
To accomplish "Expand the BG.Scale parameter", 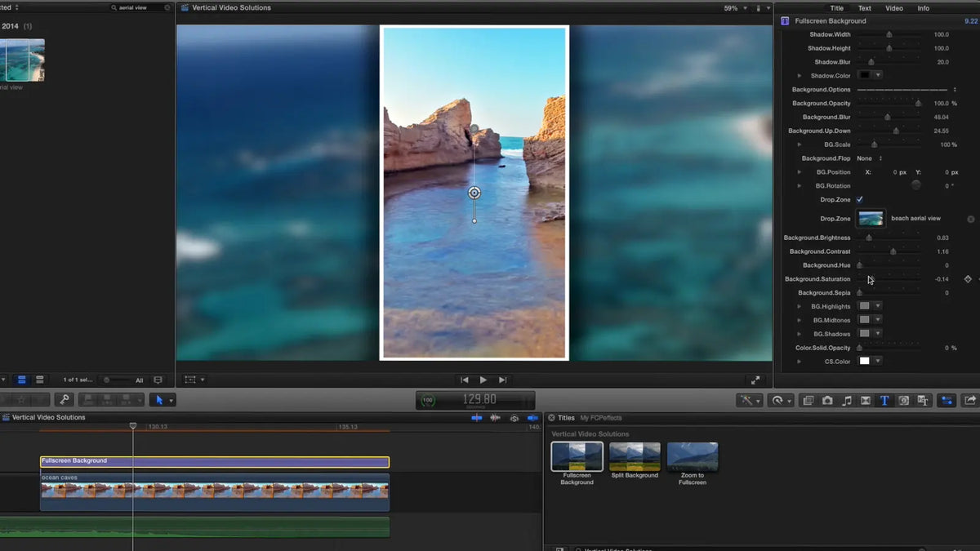I will point(800,144).
